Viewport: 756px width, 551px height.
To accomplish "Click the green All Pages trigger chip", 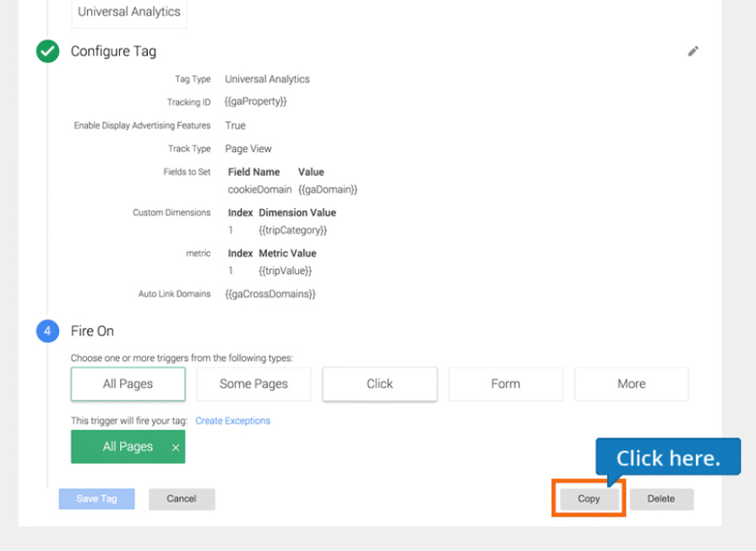I will pos(128,447).
